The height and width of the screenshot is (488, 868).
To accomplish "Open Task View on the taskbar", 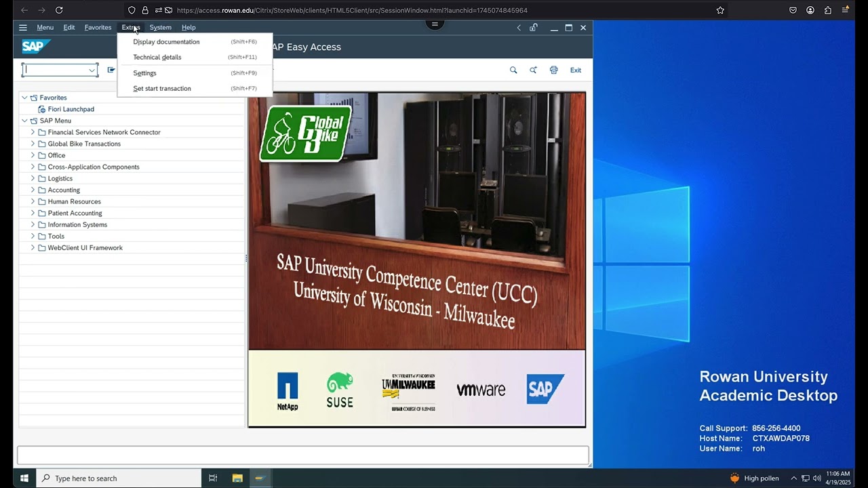I will (x=213, y=478).
